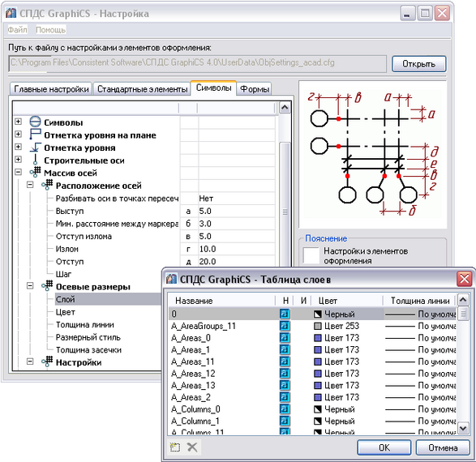Click the Расположение осей grid icon
Viewport: 476px width, 462px height.
click(47, 185)
